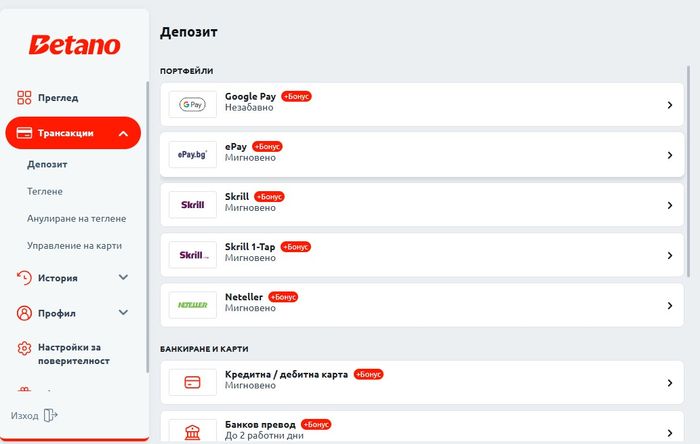Click the +Бонус badge next to Skrill 1-Tap

point(296,247)
